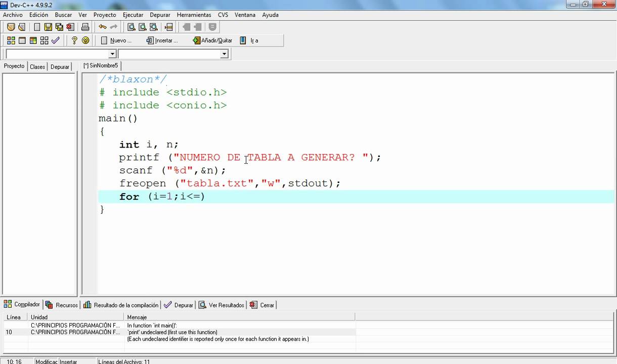Click the Save All icon
The width and height of the screenshot is (617, 364).
pyautogui.click(x=59, y=27)
